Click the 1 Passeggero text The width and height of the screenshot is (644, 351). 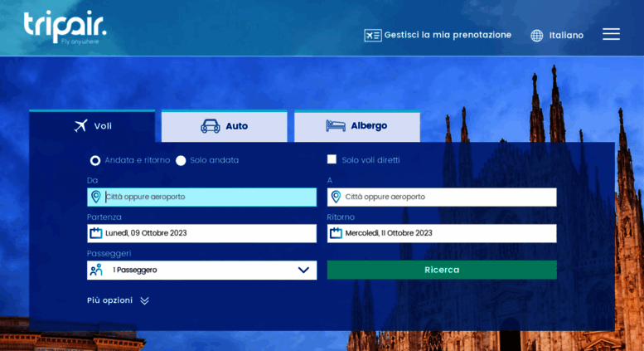[x=135, y=270]
